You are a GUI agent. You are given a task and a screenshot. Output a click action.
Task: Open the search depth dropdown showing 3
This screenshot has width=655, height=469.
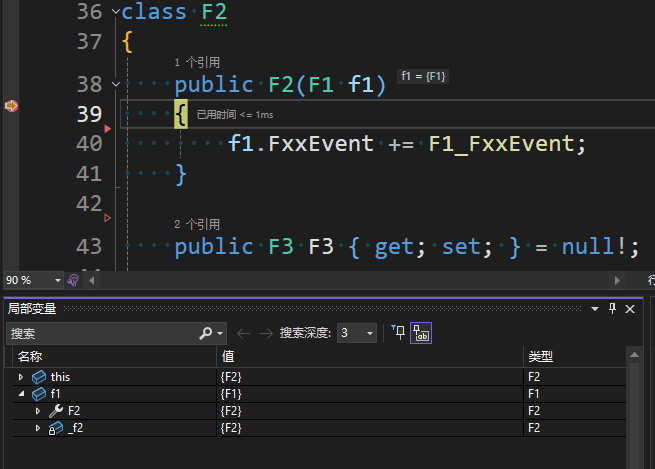tap(370, 333)
